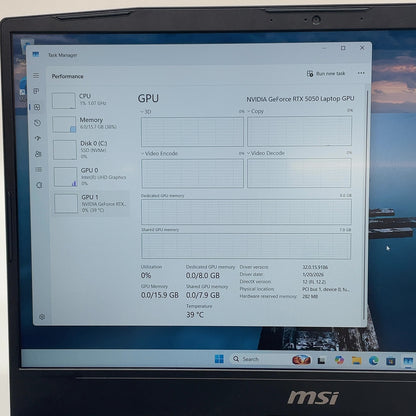Open the Copy engine graph dropdown

click(255, 111)
